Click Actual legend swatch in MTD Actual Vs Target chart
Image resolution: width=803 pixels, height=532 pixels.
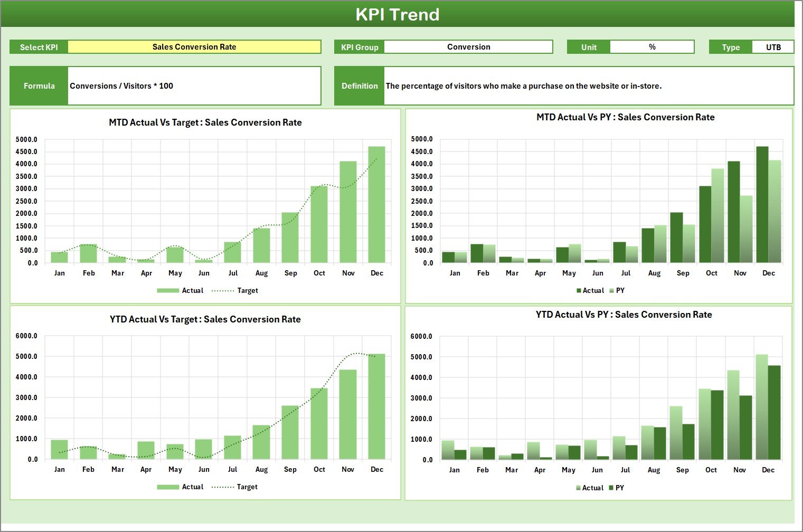point(168,291)
